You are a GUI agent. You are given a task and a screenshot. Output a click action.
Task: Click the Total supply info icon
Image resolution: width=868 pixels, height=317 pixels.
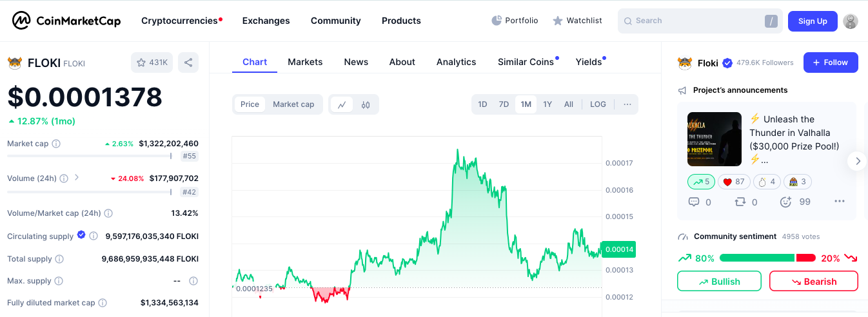point(59,259)
